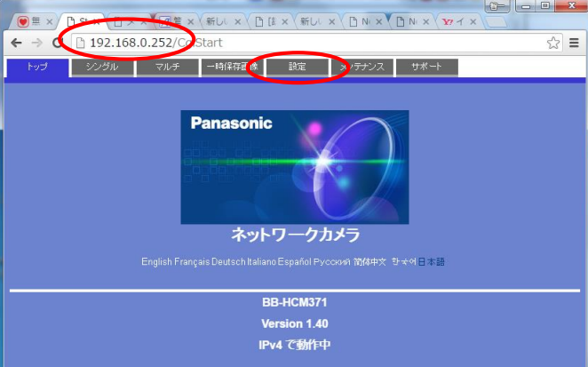The width and height of the screenshot is (588, 367).
Task: Click the browser forward arrow
Action: [x=37, y=43]
